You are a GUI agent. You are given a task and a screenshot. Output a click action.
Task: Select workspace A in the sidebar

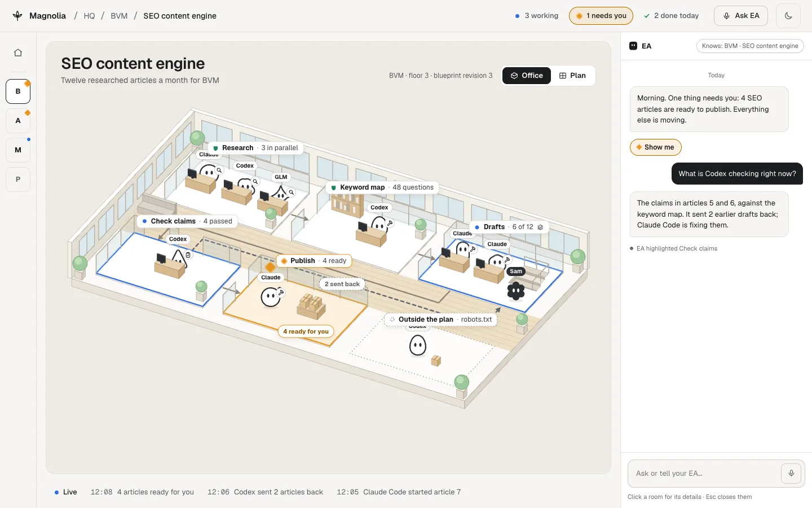tap(18, 121)
